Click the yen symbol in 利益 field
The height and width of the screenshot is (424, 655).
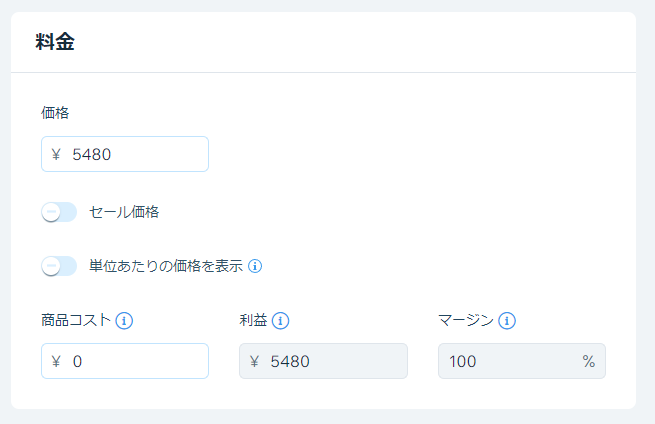(254, 361)
